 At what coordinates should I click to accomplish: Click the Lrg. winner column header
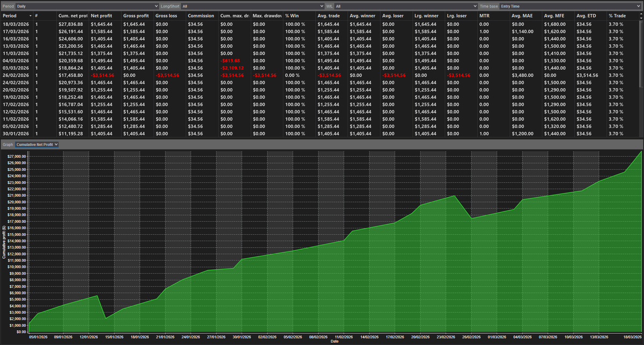[x=428, y=16]
